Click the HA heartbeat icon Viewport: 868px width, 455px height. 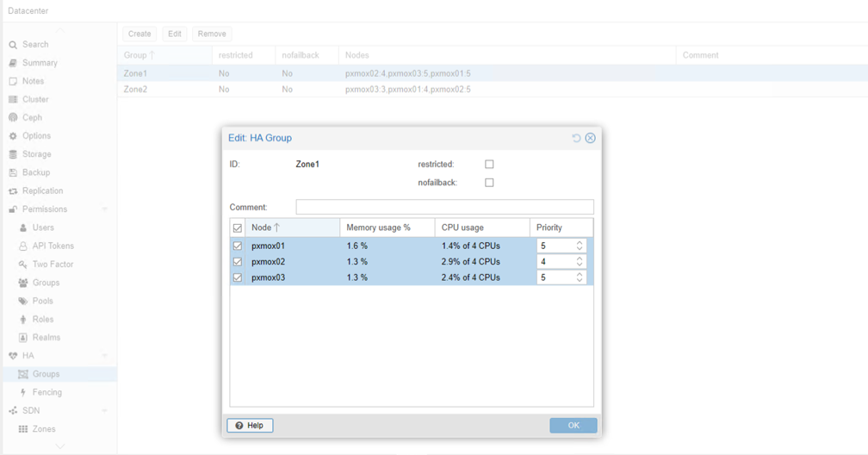(13, 356)
